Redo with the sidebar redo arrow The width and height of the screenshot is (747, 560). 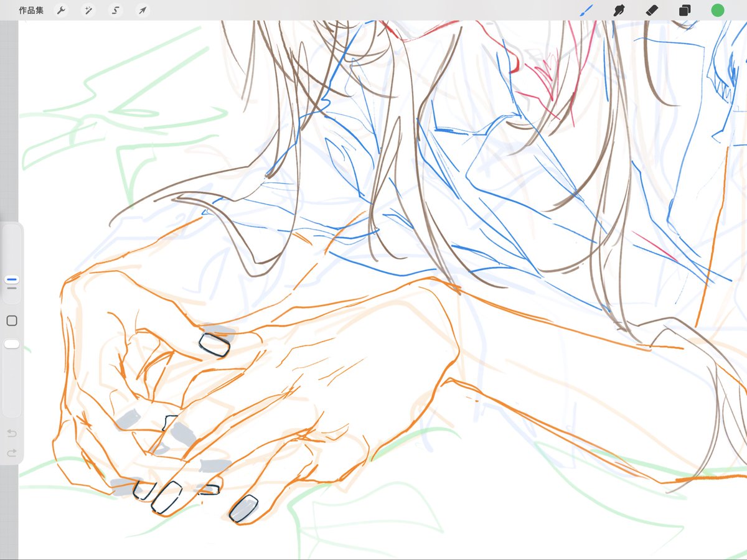click(x=11, y=453)
